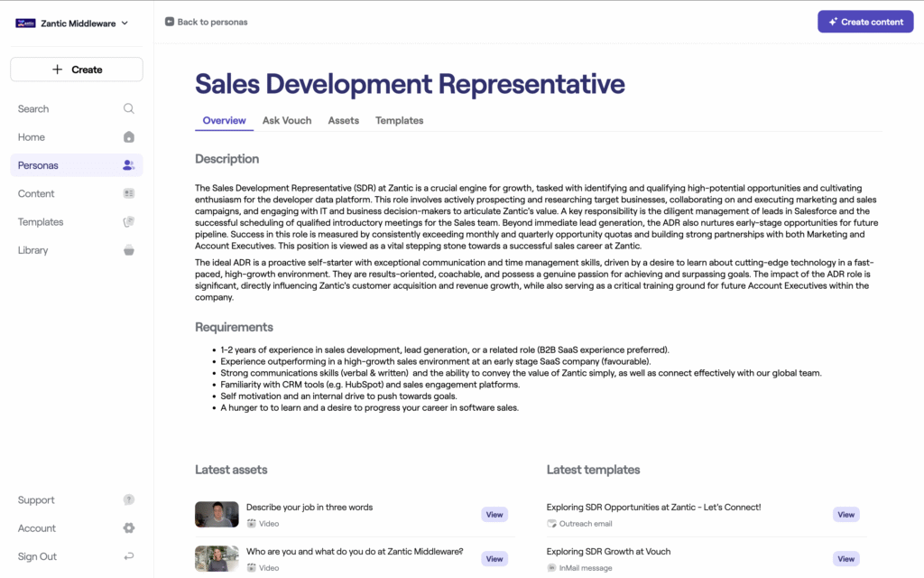Open Content in the sidebar
924x578 pixels.
point(77,193)
